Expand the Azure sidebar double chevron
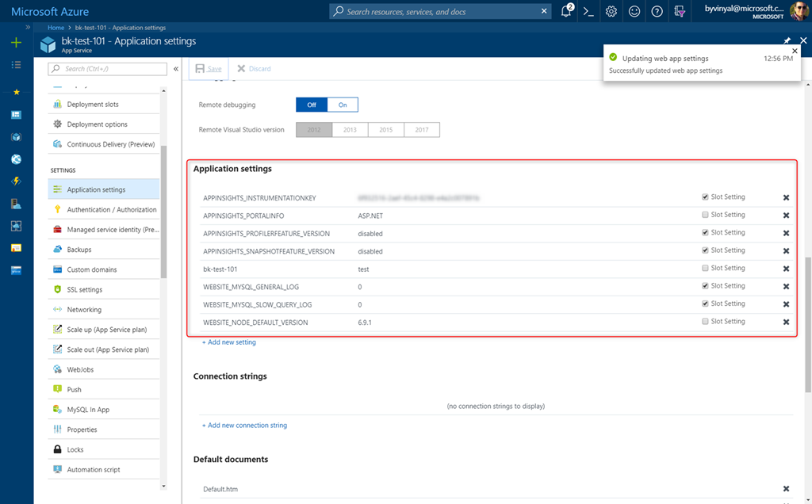 28,27
